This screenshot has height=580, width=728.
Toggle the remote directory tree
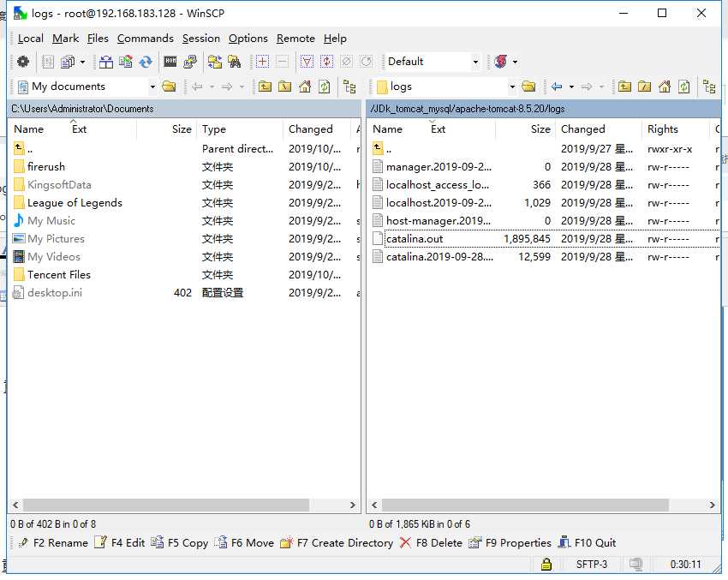click(709, 87)
